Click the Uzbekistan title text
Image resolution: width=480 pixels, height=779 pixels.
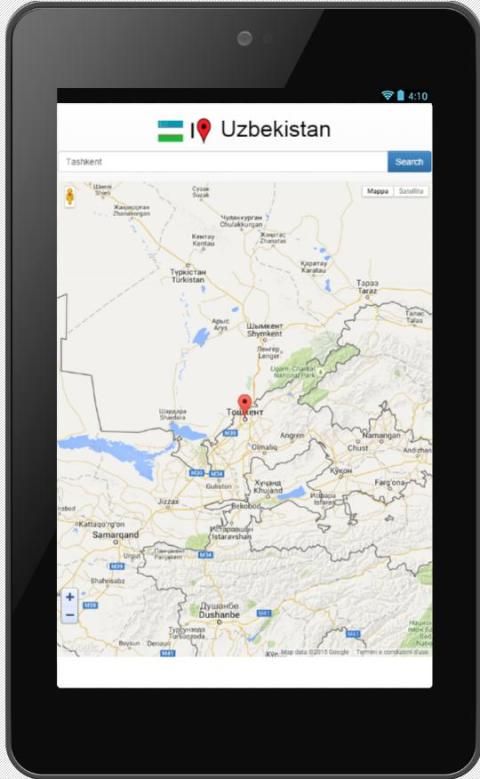276,130
